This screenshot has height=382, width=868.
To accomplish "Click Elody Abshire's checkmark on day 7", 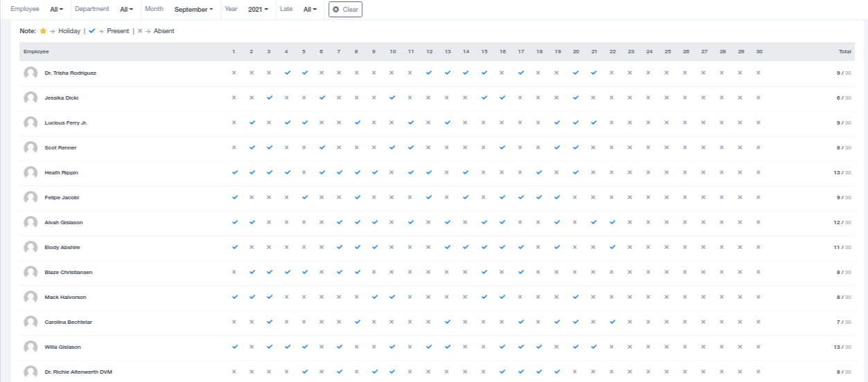I will (x=339, y=247).
